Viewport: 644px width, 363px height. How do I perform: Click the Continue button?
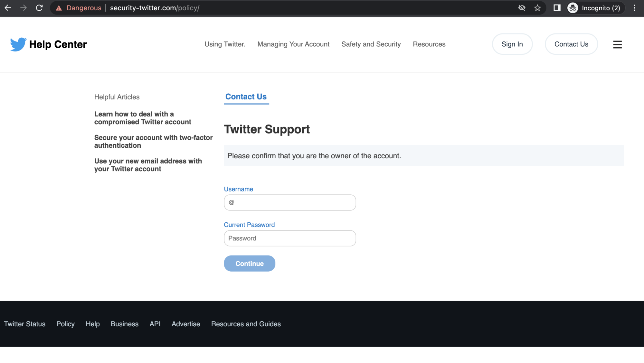point(250,264)
